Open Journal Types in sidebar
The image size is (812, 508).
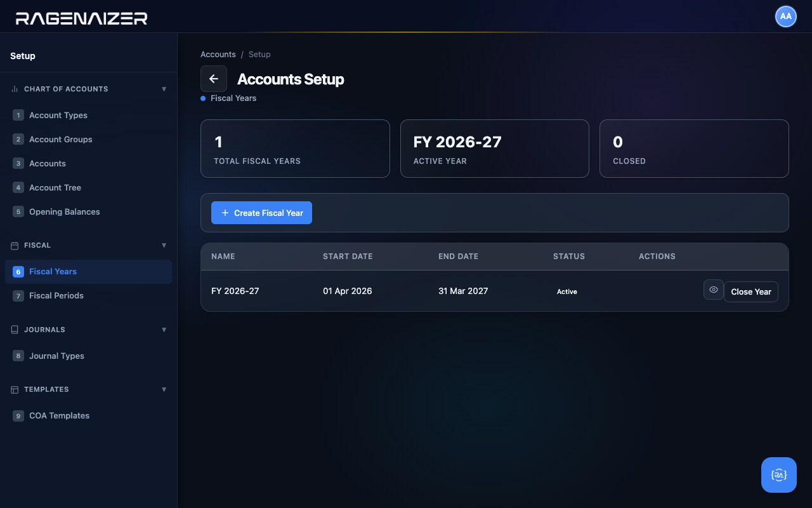88,356
